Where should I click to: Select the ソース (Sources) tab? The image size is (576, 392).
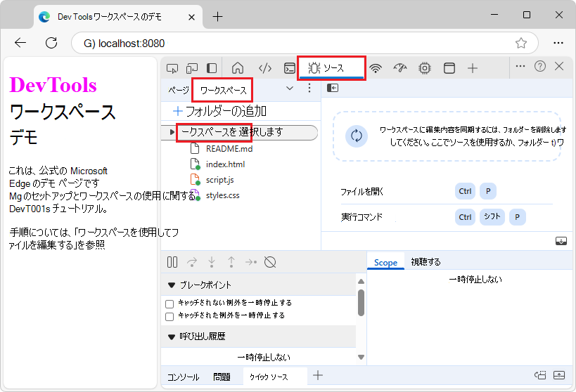pos(331,68)
